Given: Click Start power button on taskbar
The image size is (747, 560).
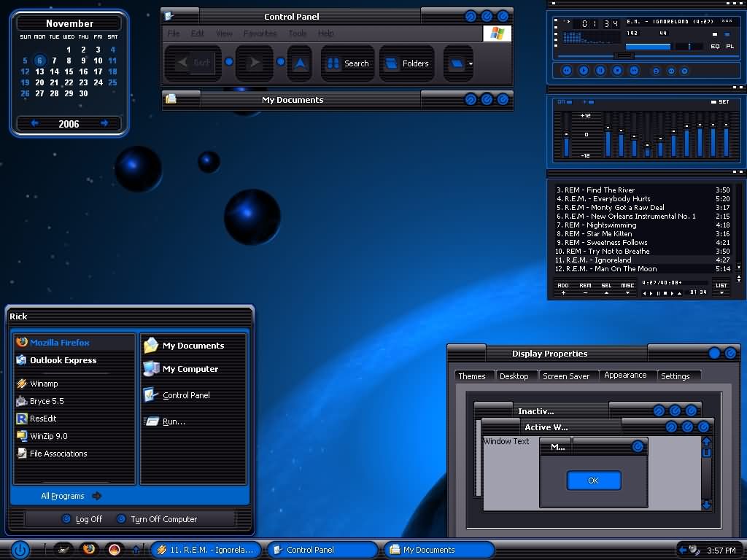Looking at the screenshot, I should pyautogui.click(x=20, y=550).
